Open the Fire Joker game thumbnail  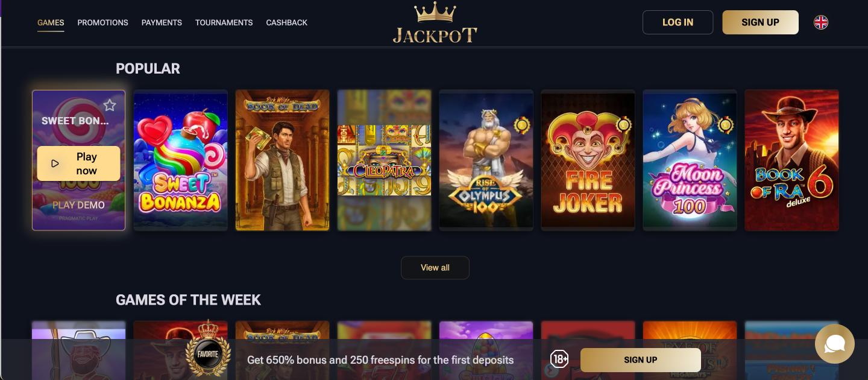pyautogui.click(x=588, y=160)
